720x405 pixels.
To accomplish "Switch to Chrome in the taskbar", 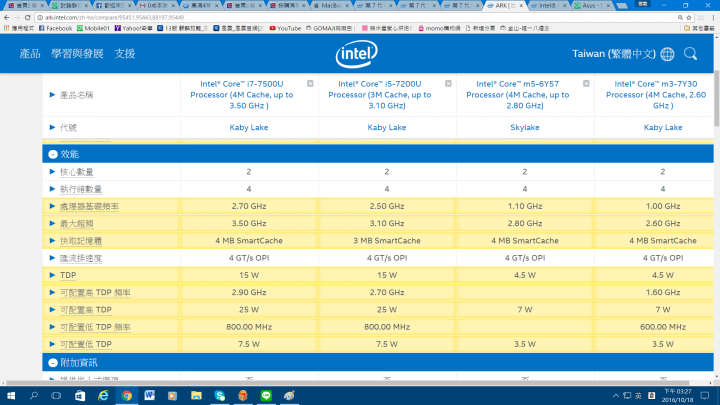I will (x=127, y=395).
